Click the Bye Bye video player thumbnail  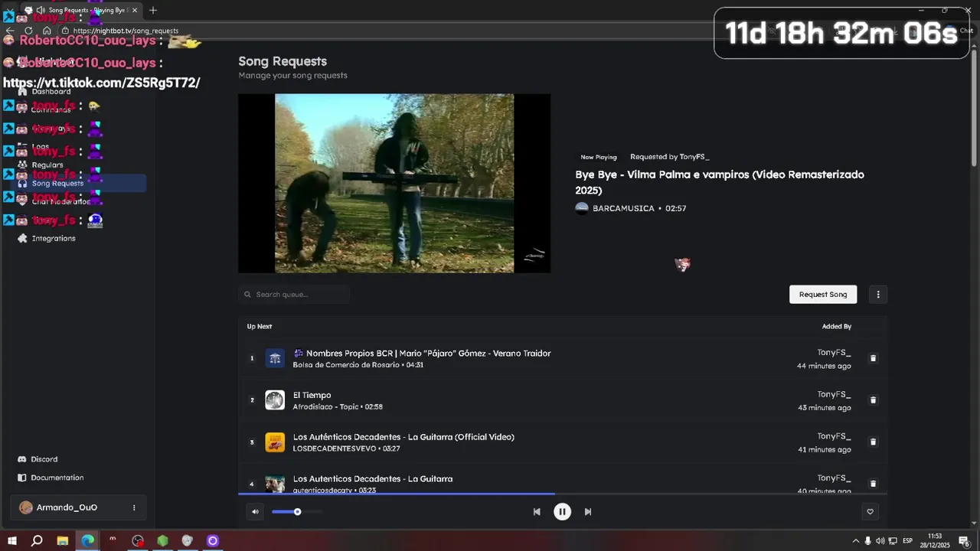tap(394, 183)
